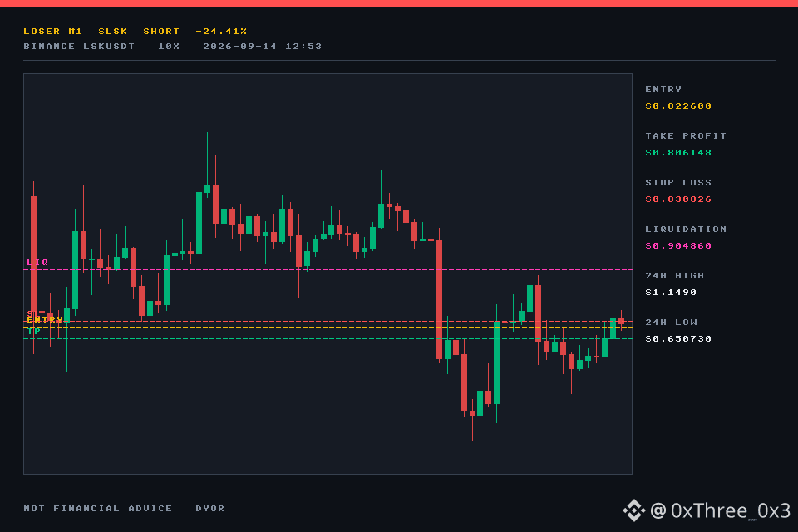Select the yellow ENTRY line label
This screenshot has height=532, width=798.
[45, 320]
